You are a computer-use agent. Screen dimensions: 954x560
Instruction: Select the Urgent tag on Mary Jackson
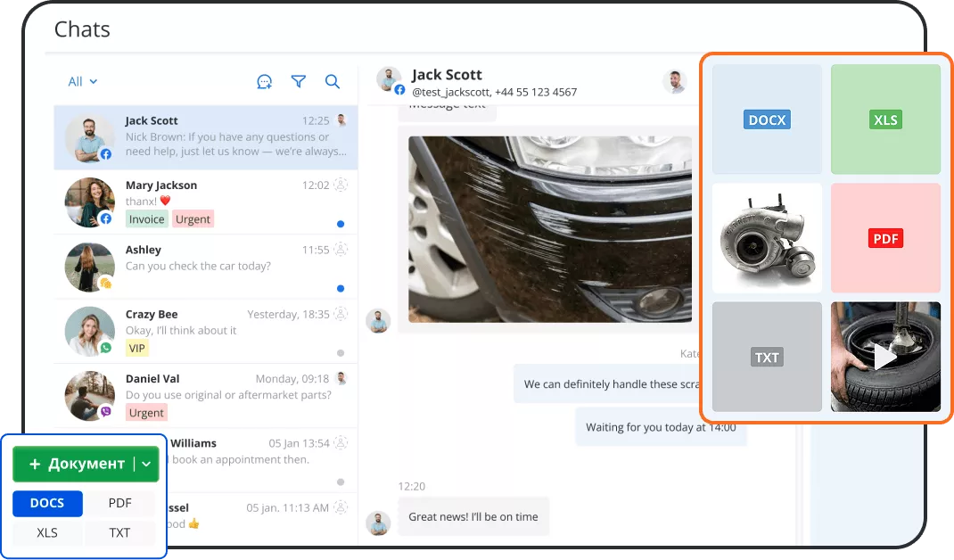point(193,219)
